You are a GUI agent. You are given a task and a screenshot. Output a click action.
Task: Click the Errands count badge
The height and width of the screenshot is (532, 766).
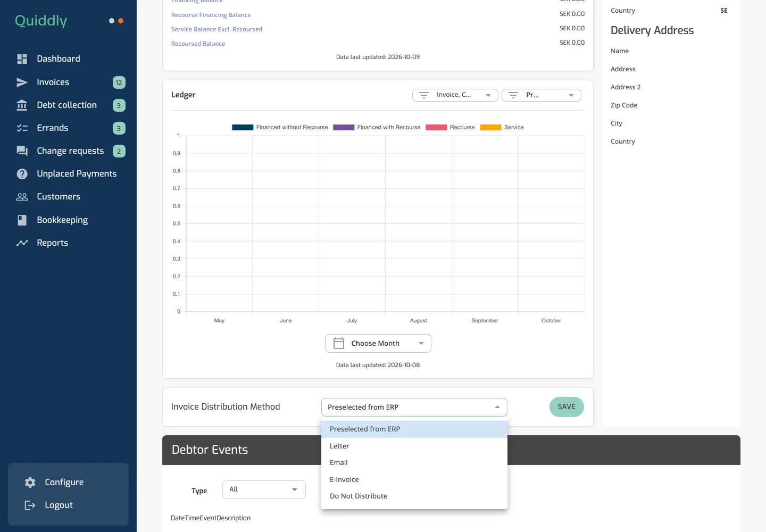119,128
